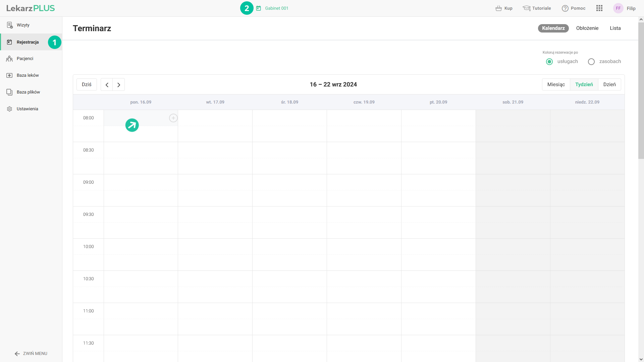
Task: Add a visit with the plus icon at 08:00
Action: 173,118
